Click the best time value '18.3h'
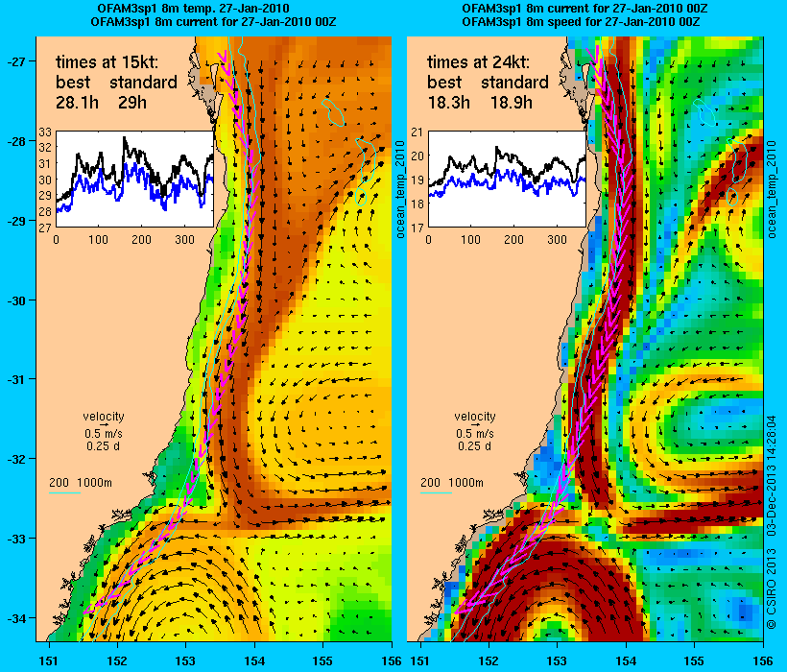This screenshot has height=672, width=787. tap(449, 103)
